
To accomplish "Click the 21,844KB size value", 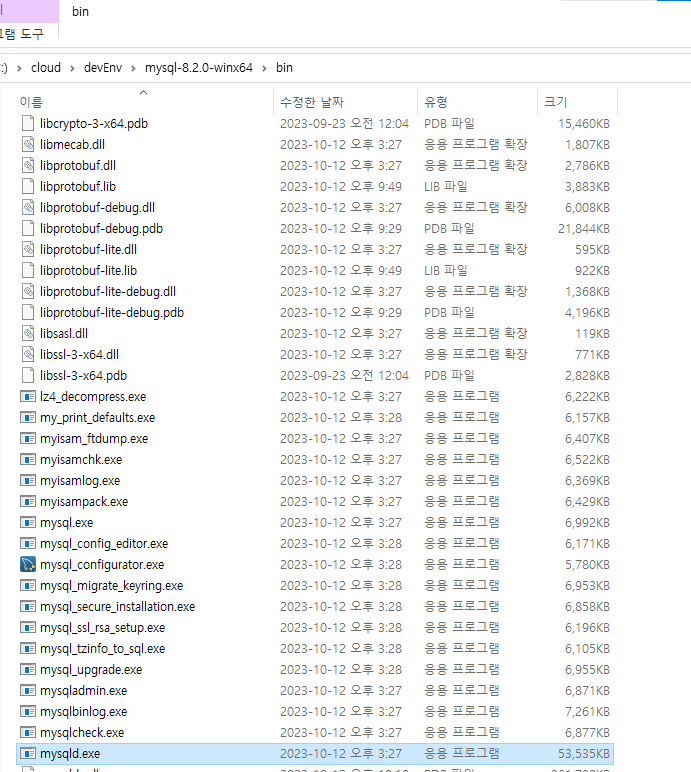I will [584, 228].
